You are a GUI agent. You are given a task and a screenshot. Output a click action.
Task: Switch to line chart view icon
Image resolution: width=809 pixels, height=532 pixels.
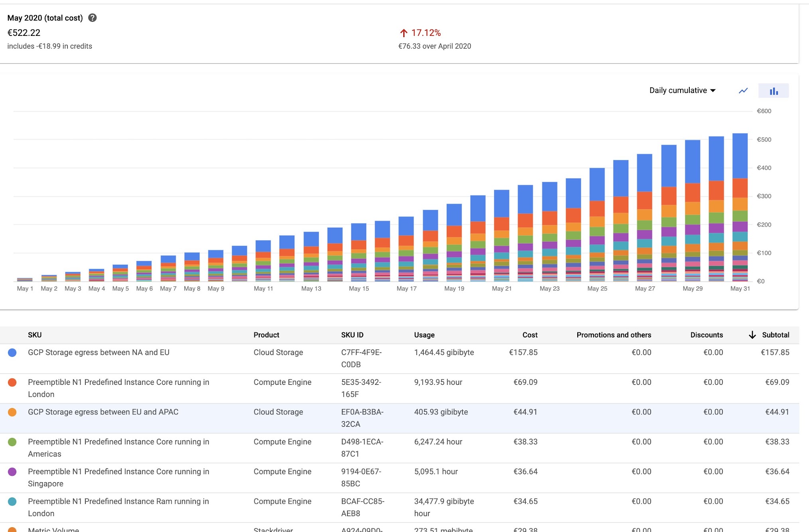point(743,91)
